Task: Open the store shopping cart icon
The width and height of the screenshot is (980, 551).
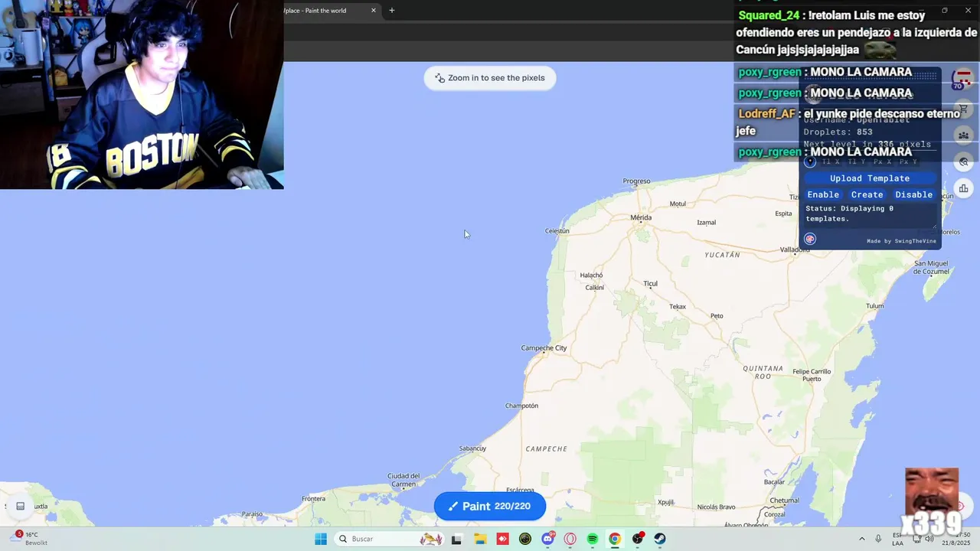Action: click(963, 109)
